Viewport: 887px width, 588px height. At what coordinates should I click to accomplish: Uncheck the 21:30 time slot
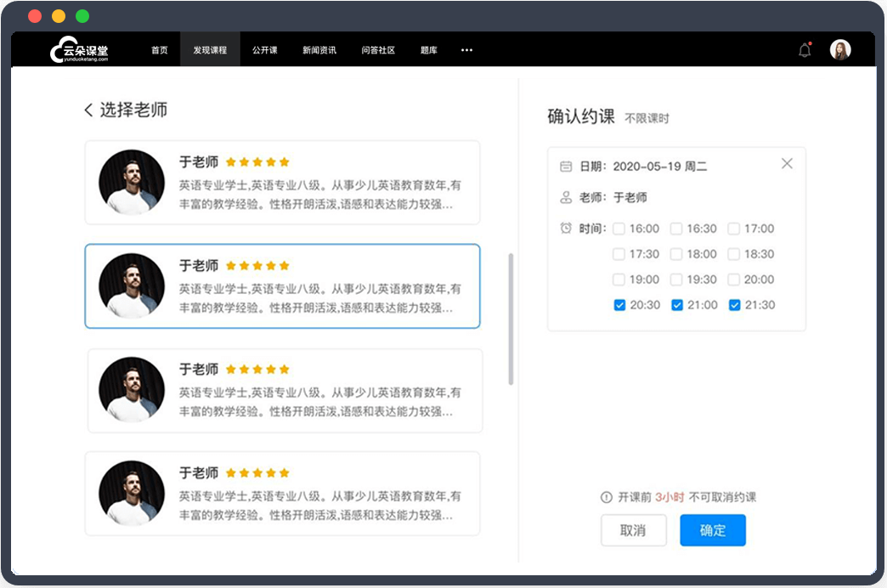coord(734,305)
